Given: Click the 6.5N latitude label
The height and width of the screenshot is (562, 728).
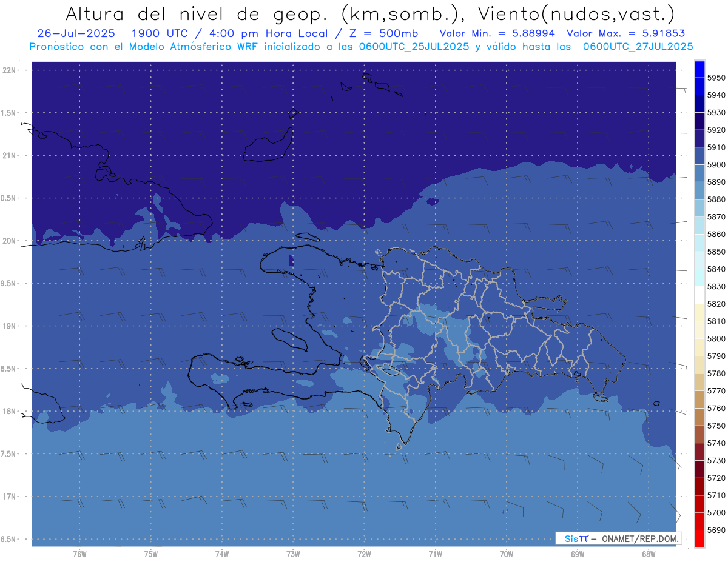Looking at the screenshot, I should click(9, 539).
